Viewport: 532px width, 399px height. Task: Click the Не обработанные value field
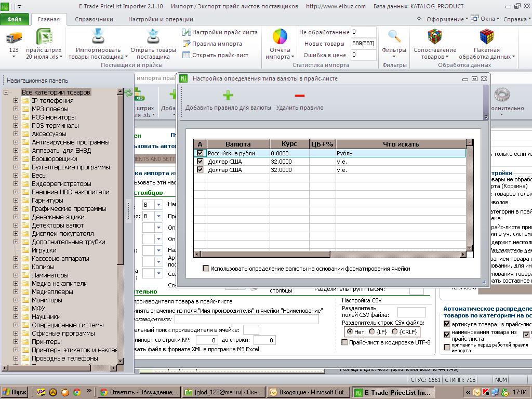[363, 32]
